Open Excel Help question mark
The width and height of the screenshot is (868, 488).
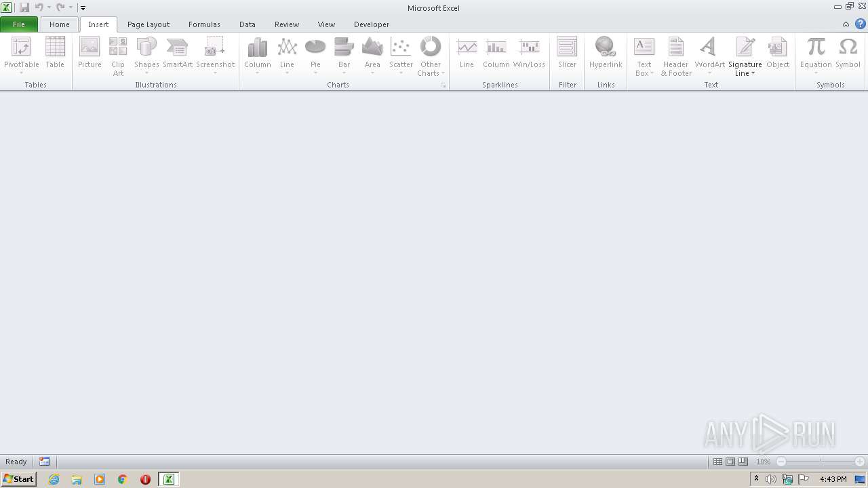[x=860, y=24]
